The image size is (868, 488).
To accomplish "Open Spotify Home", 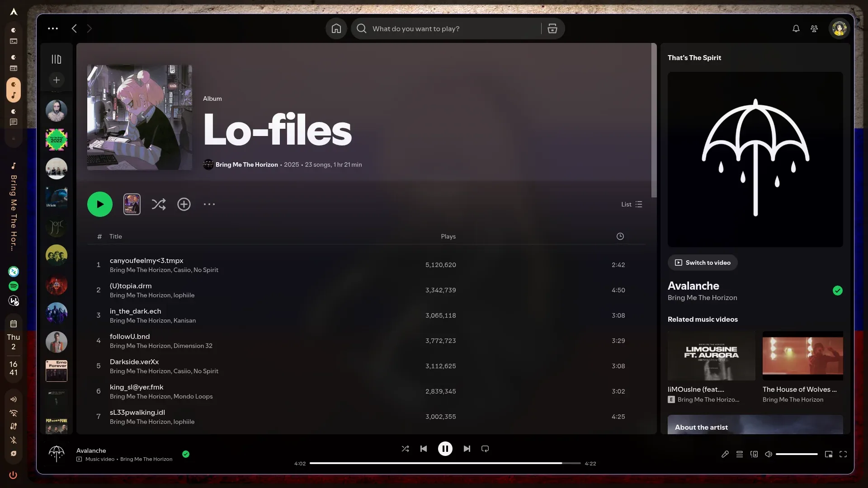I will coord(336,28).
